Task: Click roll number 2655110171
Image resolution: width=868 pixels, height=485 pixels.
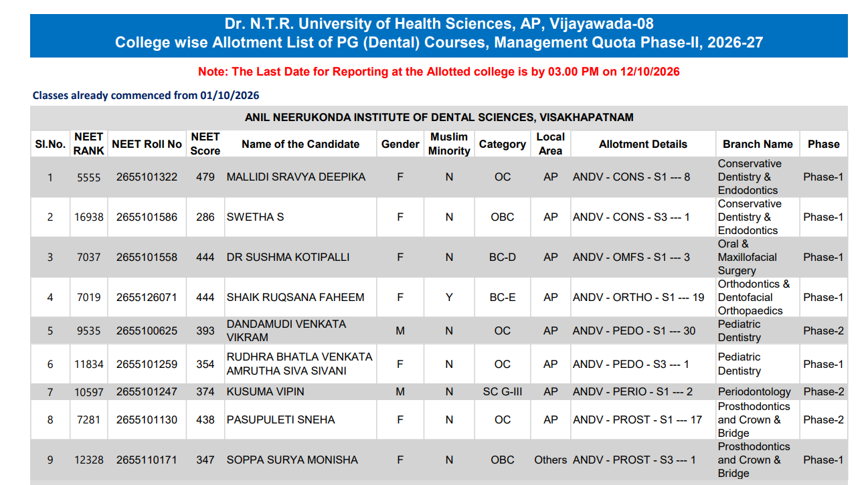Action: (147, 460)
